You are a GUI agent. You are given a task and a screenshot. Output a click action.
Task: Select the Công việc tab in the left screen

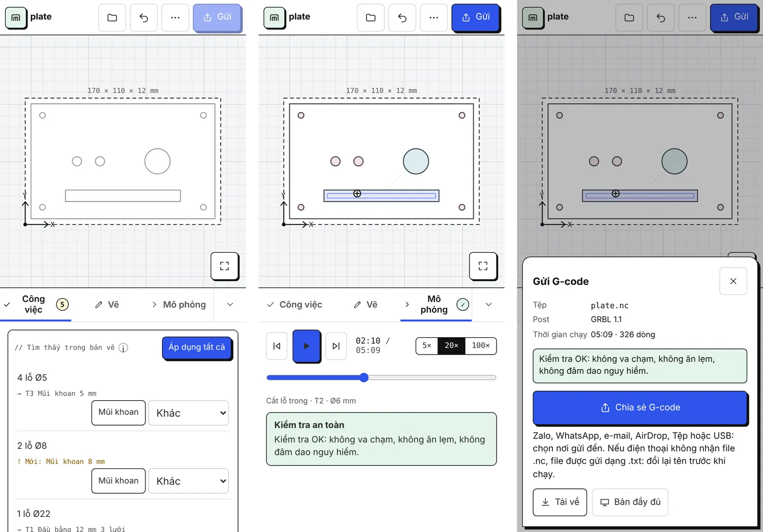point(36,305)
